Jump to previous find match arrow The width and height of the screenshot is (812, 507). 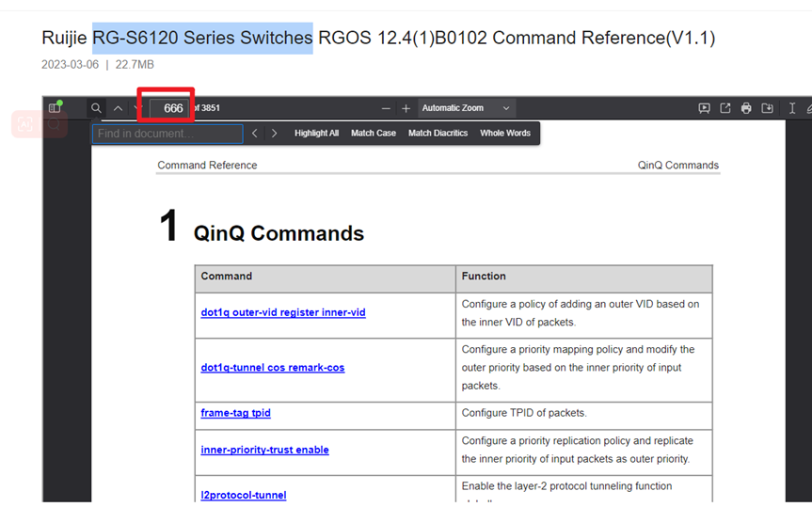(x=254, y=134)
